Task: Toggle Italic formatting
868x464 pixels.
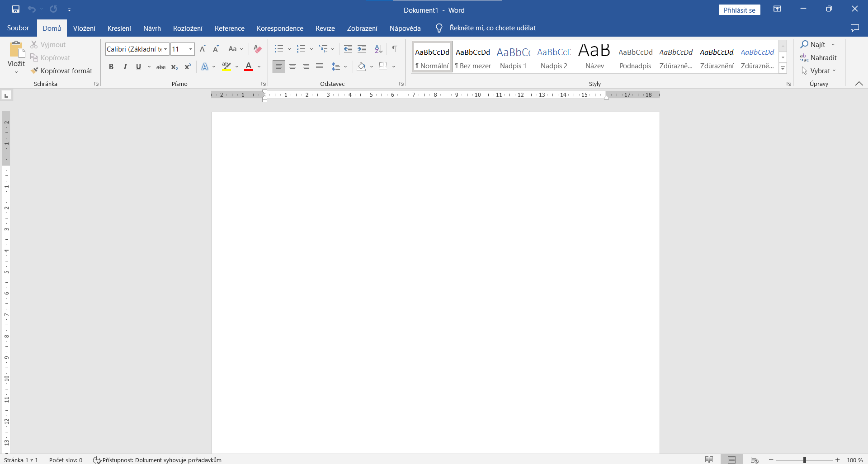Action: (125, 67)
